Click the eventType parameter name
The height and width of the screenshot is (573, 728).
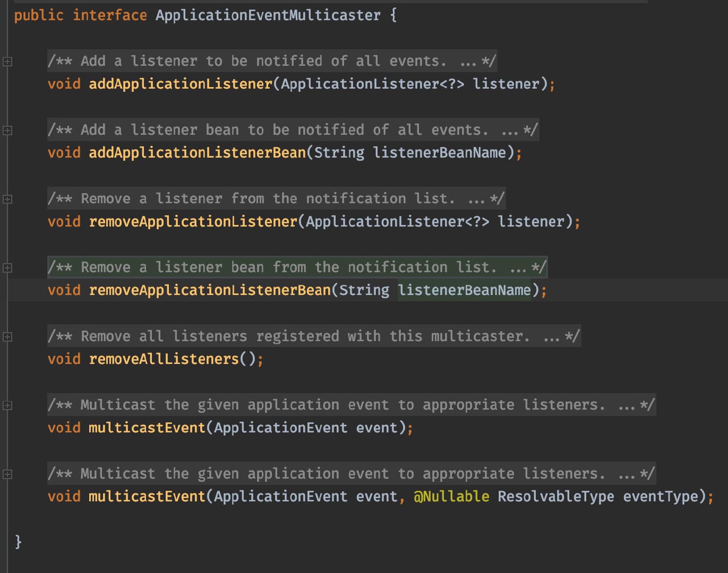pyautogui.click(x=660, y=497)
